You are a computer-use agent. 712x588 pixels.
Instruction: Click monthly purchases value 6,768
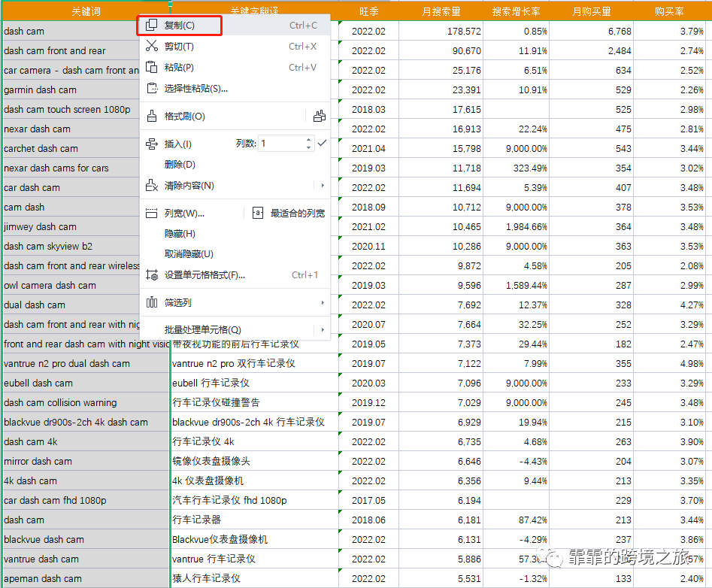[x=592, y=32]
